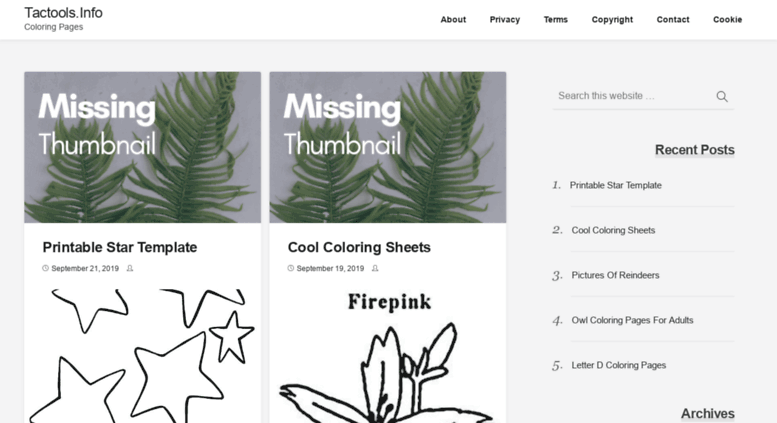The width and height of the screenshot is (777, 423).
Task: Open the Cool Coloring Sheets post title
Action: point(359,247)
